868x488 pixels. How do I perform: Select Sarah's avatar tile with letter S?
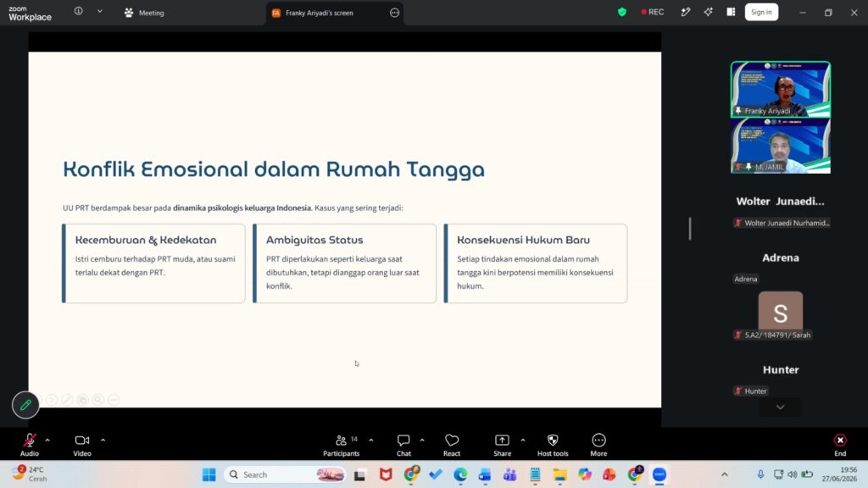click(781, 313)
